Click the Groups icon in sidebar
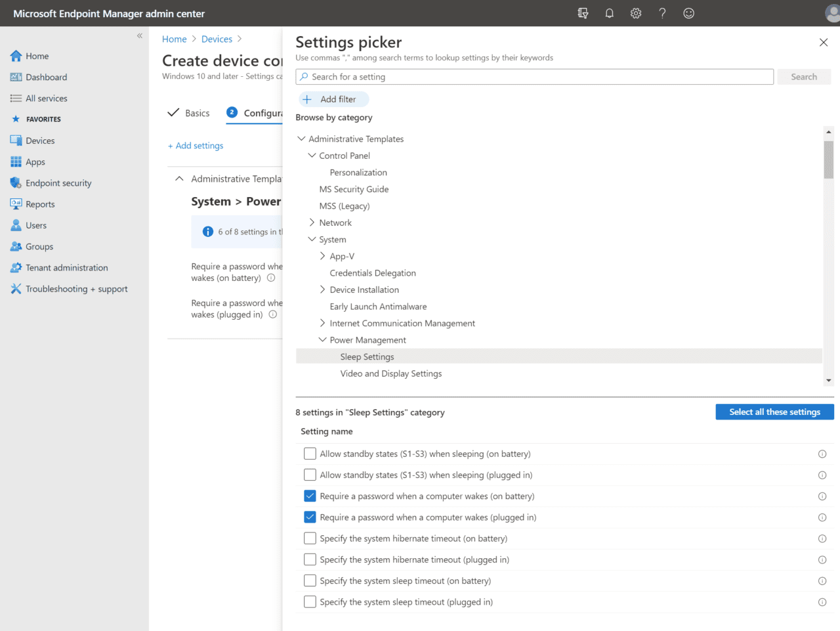Image resolution: width=840 pixels, height=631 pixels. tap(16, 246)
